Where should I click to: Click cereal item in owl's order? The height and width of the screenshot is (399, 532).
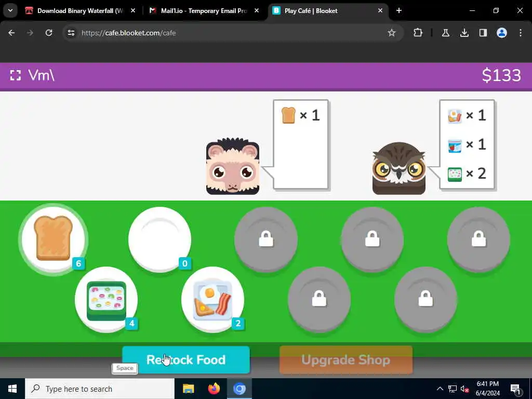coord(455,175)
